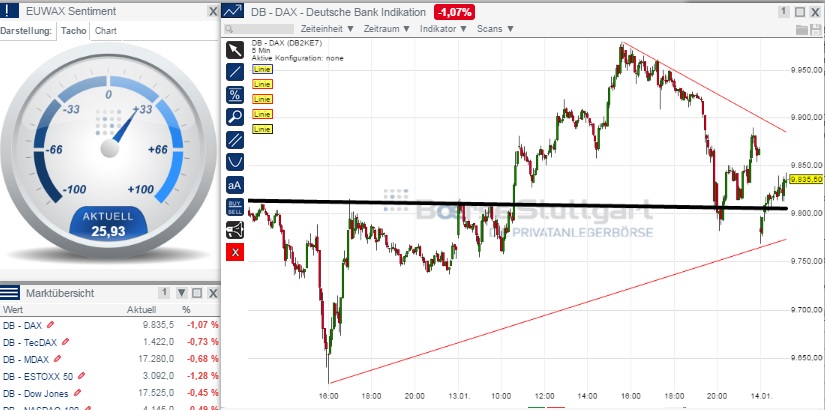Click the first blue-bordered Linie legend label
This screenshot has height=410, width=825.
pos(262,68)
